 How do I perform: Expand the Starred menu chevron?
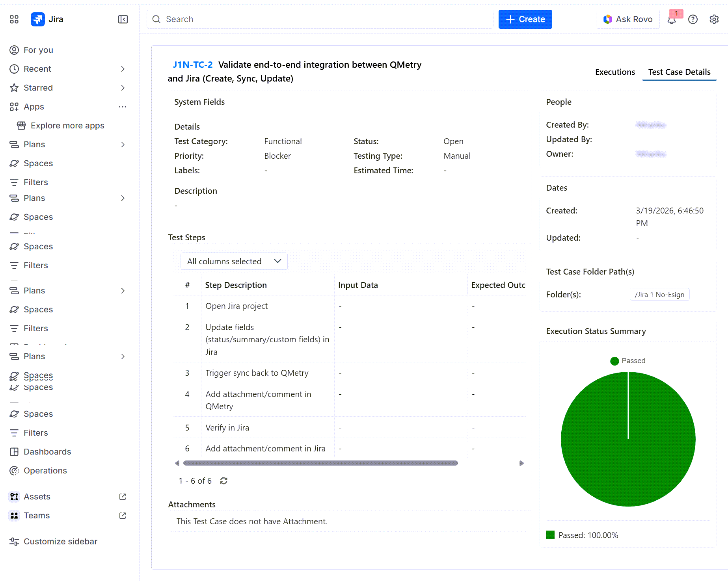[123, 88]
